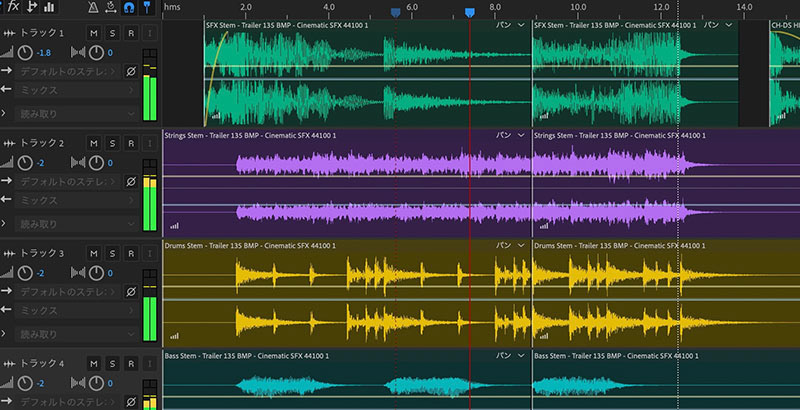
Task: Toggle snapping with the blue magnet icon
Action: point(129,7)
